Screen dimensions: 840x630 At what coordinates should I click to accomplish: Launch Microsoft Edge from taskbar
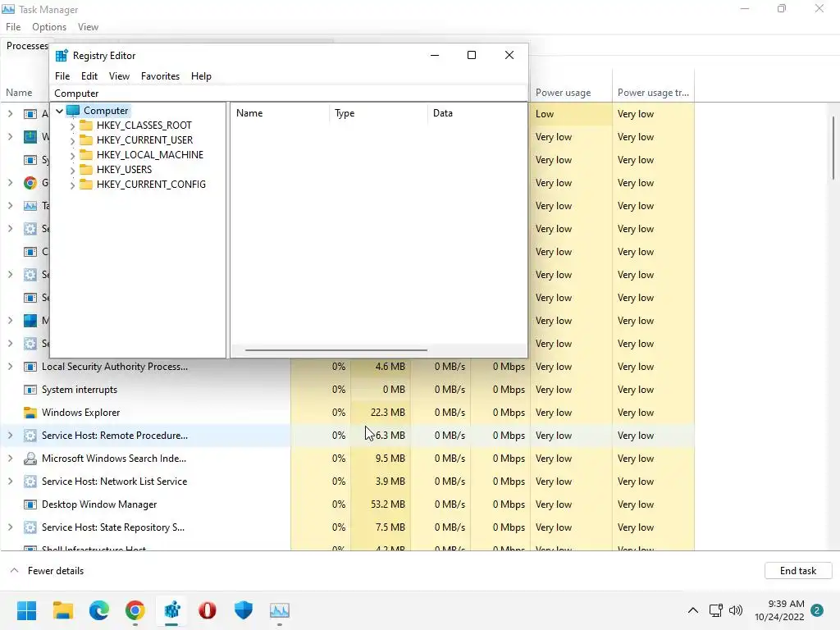click(x=99, y=610)
